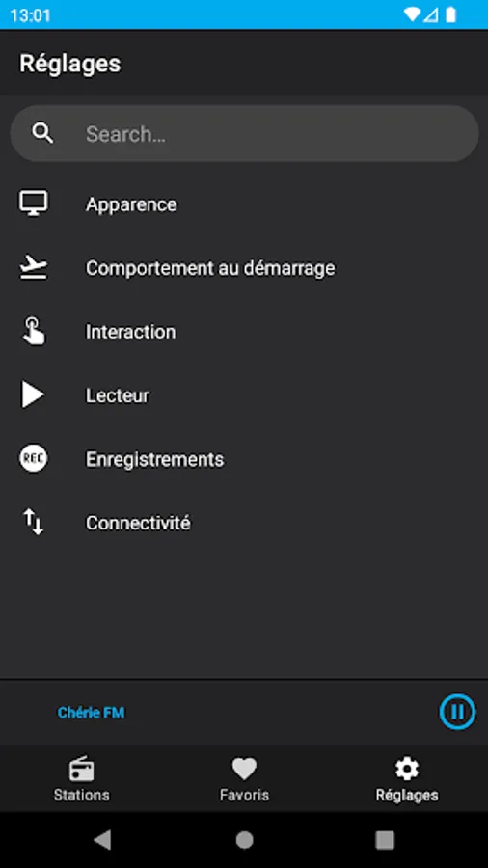488x868 pixels.
Task: Click the magnifying glass search icon
Action: click(42, 133)
